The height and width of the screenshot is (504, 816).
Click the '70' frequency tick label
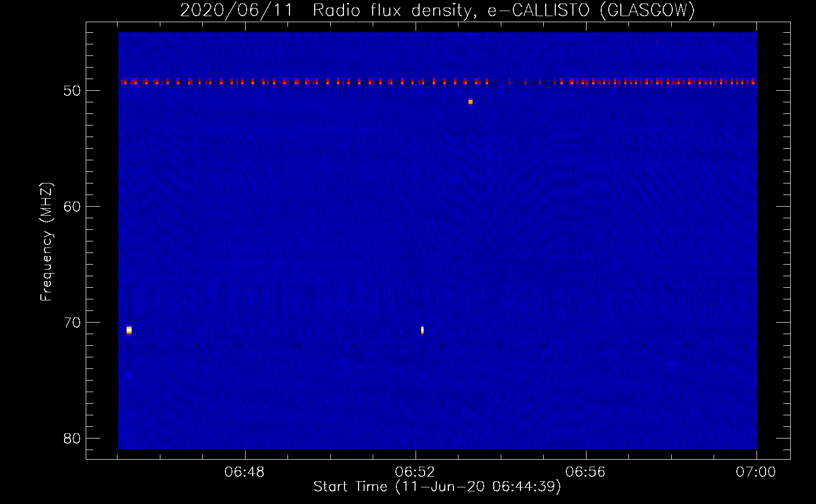72,323
